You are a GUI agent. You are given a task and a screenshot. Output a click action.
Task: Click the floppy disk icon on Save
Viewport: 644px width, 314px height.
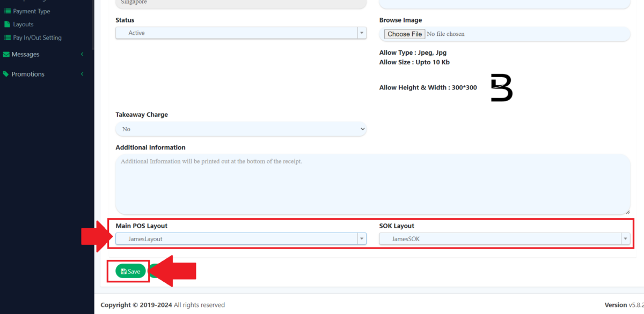click(123, 271)
